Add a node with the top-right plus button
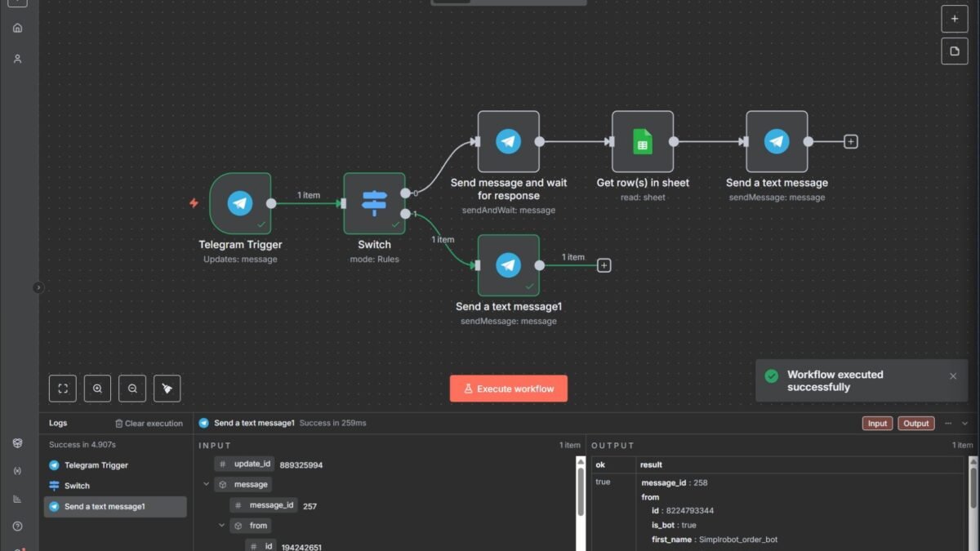This screenshot has width=980, height=551. point(954,19)
